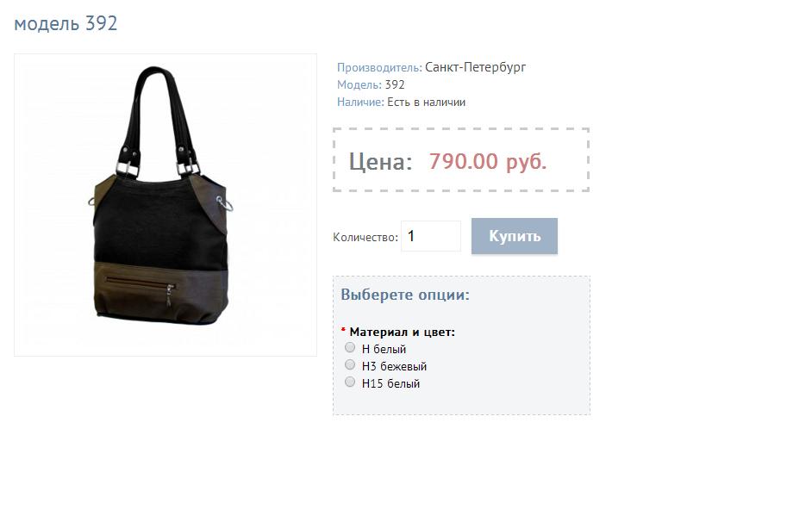Click the red required asterisk
The height and width of the screenshot is (516, 812).
coord(343,330)
